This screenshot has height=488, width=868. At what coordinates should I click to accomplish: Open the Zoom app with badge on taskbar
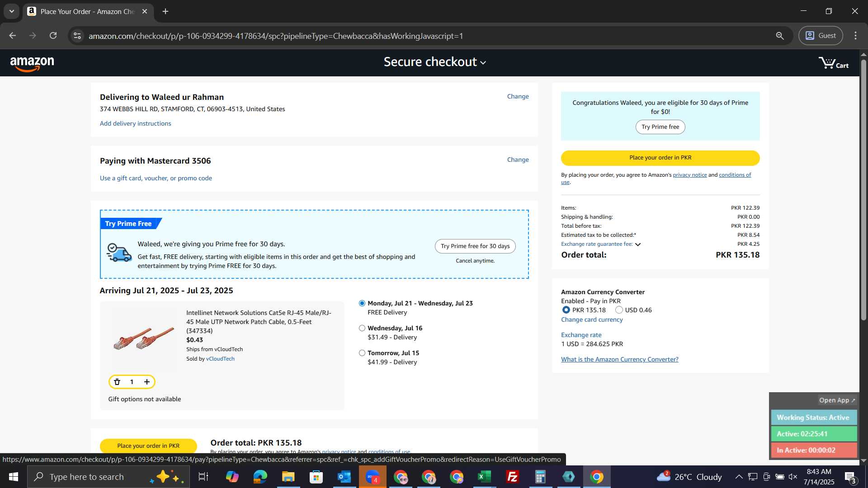pyautogui.click(x=373, y=477)
